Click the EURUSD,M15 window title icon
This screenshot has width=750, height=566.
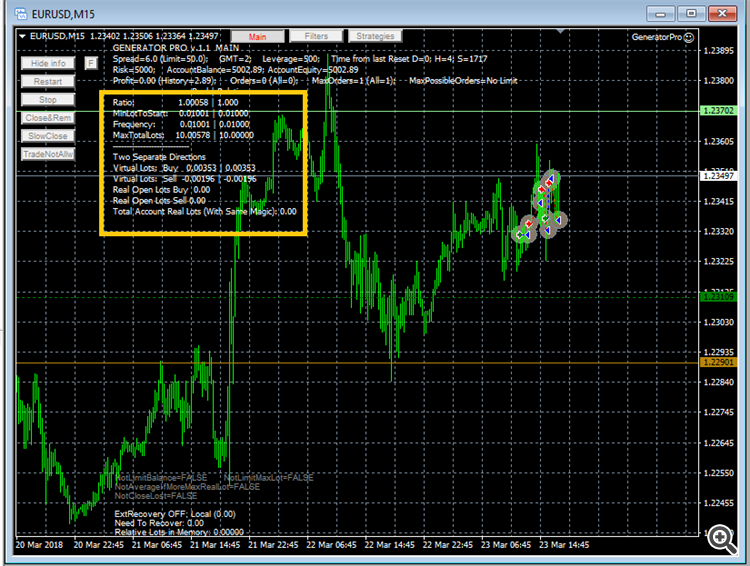21,14
